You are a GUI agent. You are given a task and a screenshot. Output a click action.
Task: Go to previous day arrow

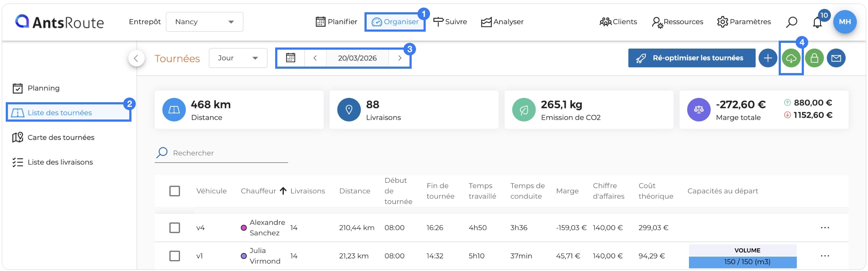click(315, 58)
